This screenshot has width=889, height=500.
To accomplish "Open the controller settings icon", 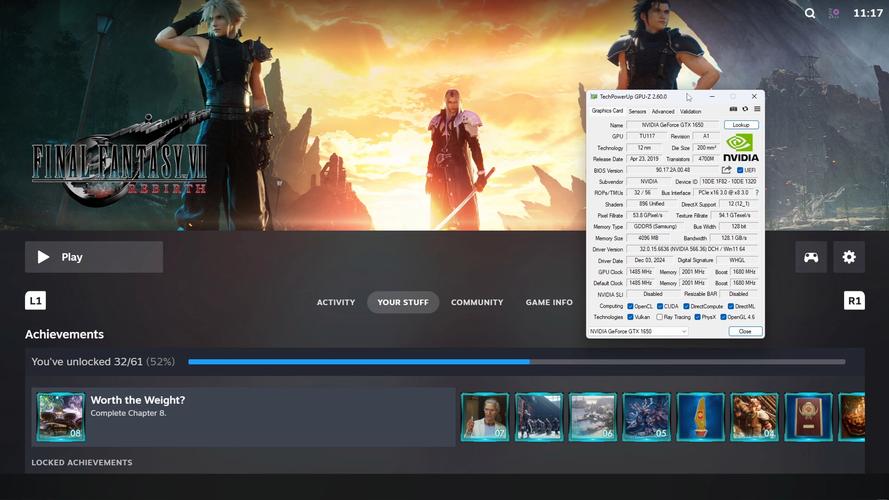I will tap(811, 257).
